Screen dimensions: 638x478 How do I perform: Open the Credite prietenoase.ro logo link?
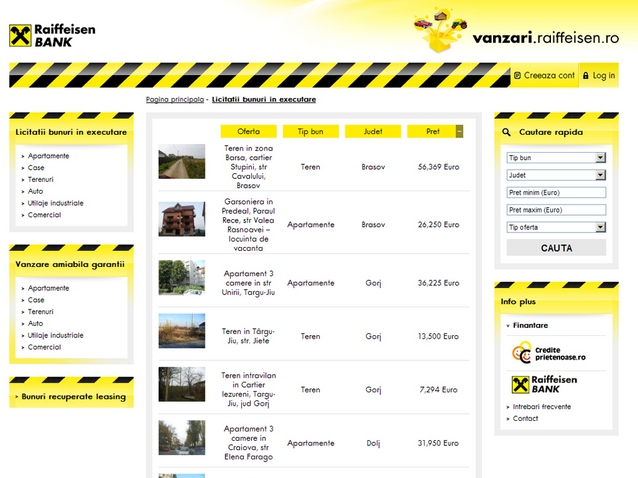[548, 352]
